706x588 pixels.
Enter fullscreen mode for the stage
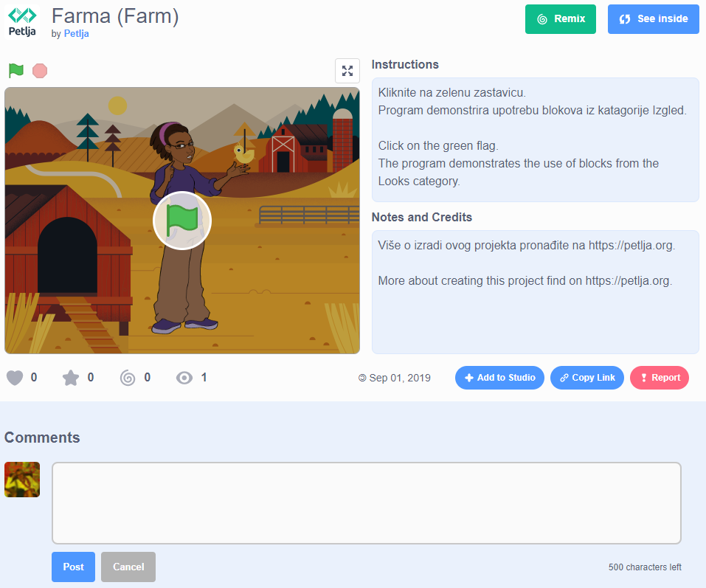pos(347,71)
